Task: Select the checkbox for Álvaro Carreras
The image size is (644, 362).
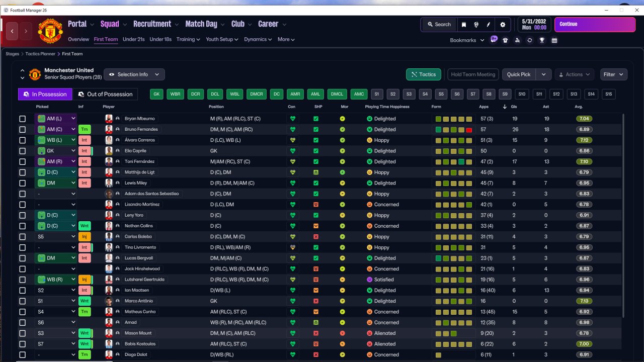Action: pyautogui.click(x=22, y=140)
